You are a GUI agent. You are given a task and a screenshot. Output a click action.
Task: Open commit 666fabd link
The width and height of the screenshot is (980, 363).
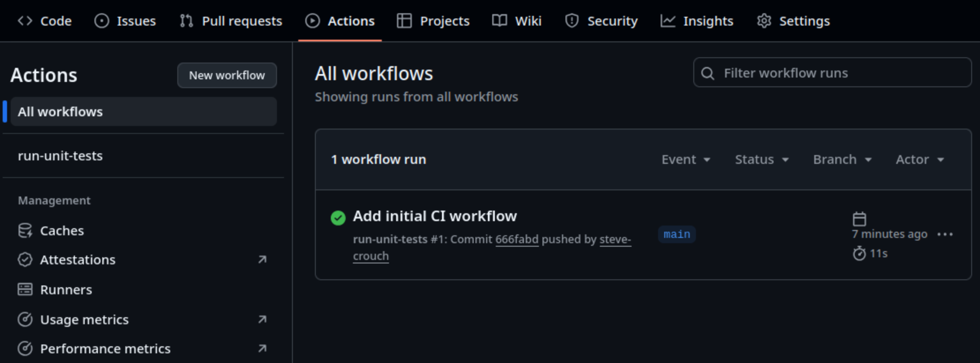pos(517,239)
